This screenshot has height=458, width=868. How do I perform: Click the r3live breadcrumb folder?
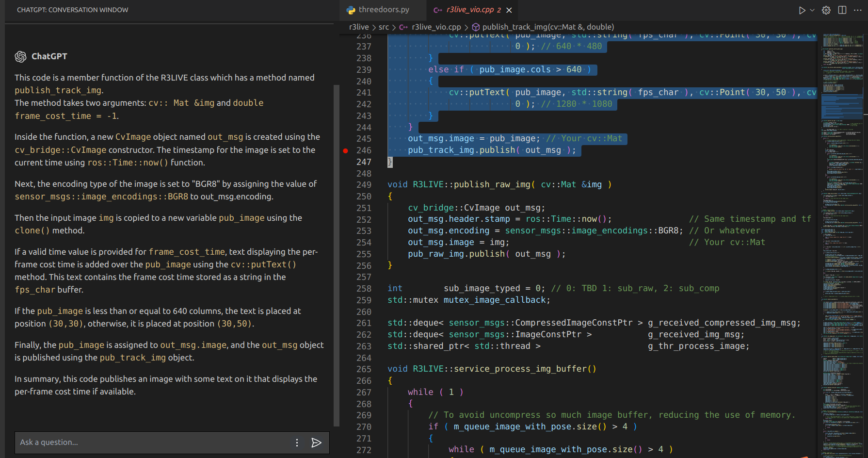[x=359, y=27]
